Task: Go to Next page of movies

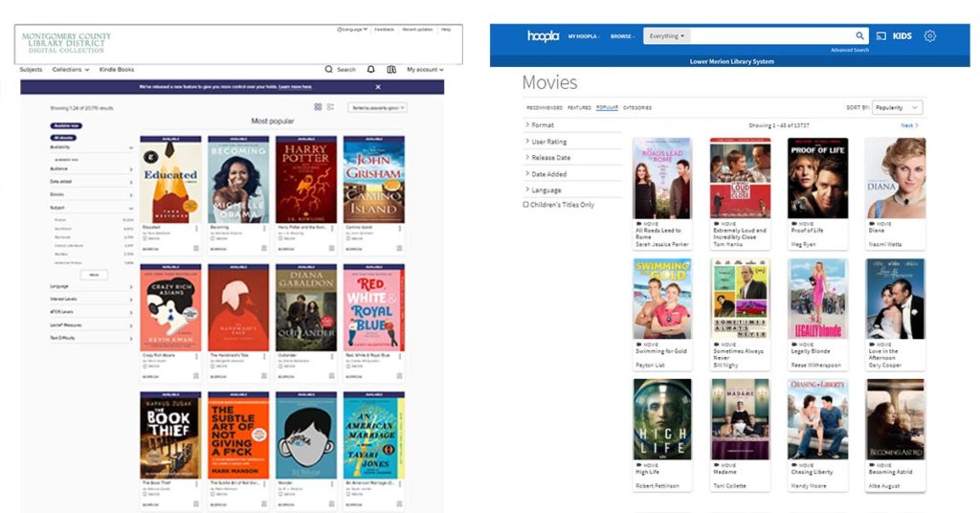Action: pyautogui.click(x=909, y=125)
